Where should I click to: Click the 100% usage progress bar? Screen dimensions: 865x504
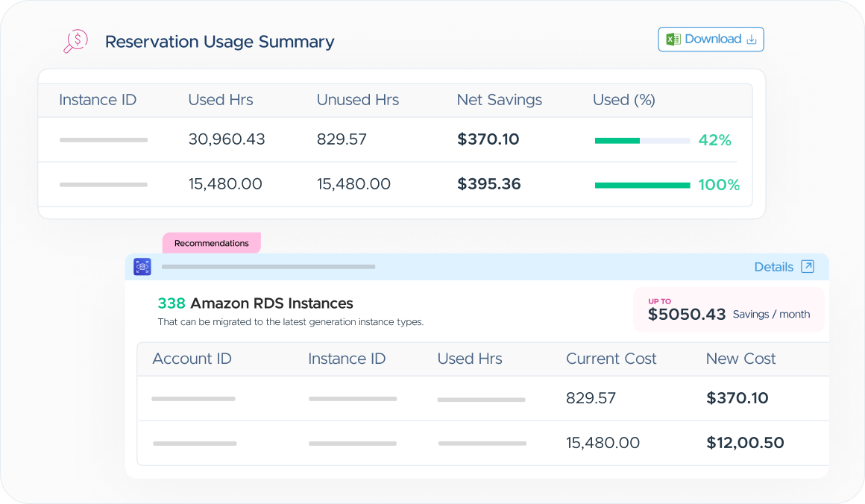642,186
